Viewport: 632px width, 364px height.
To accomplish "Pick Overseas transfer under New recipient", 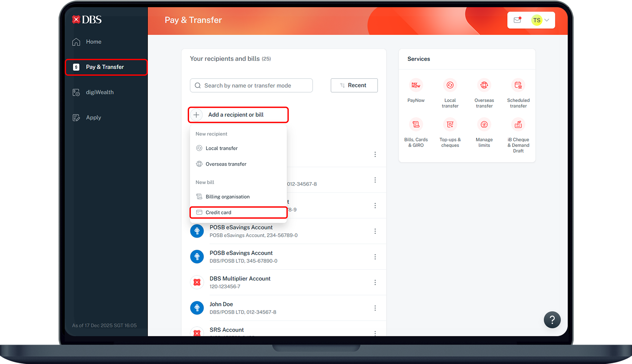I will (226, 164).
